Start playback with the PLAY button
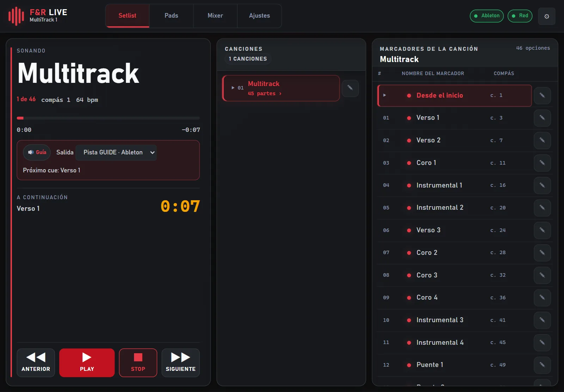This screenshot has width=564, height=392. [87, 363]
